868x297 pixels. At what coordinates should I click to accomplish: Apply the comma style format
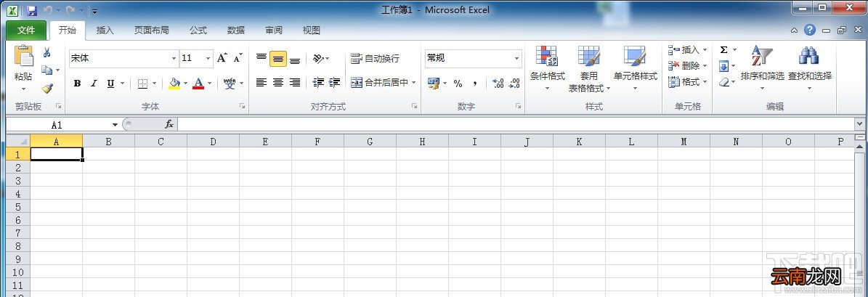(x=475, y=83)
